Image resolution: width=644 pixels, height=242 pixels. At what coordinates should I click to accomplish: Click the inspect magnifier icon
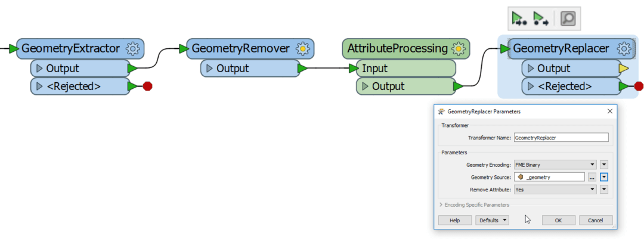click(568, 18)
